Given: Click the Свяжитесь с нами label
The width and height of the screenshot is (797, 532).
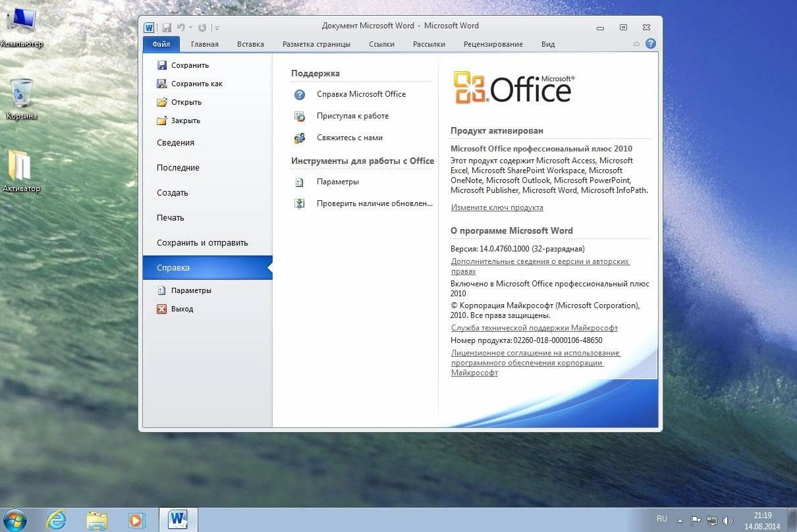Looking at the screenshot, I should 349,138.
